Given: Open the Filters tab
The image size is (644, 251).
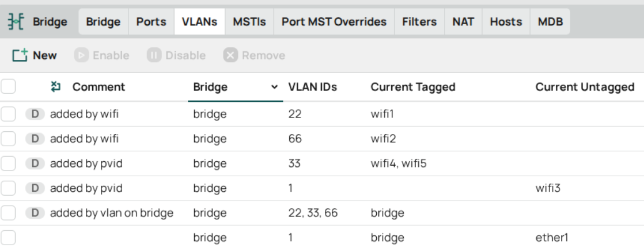Looking at the screenshot, I should coord(419,22).
